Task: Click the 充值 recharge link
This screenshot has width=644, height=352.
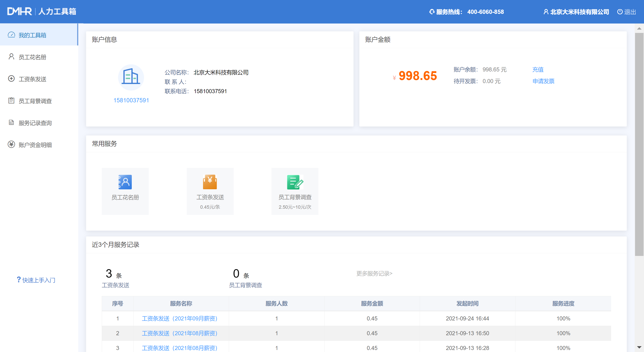Action: pyautogui.click(x=538, y=69)
